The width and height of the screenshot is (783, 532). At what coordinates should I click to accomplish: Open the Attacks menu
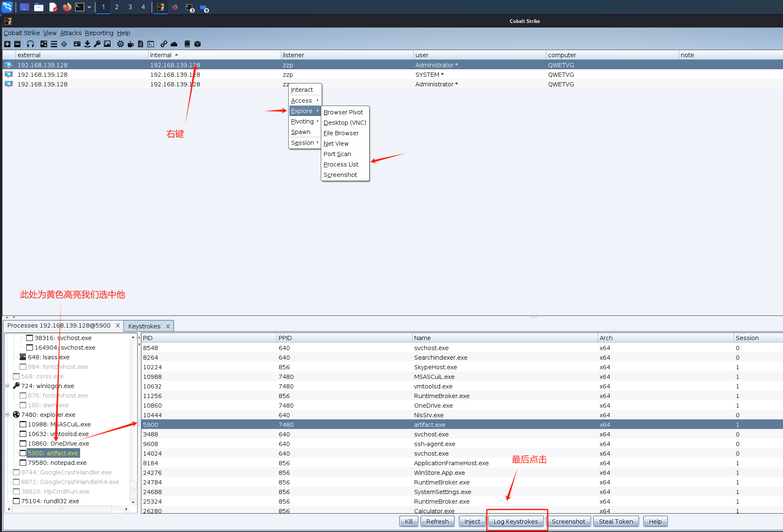click(71, 33)
